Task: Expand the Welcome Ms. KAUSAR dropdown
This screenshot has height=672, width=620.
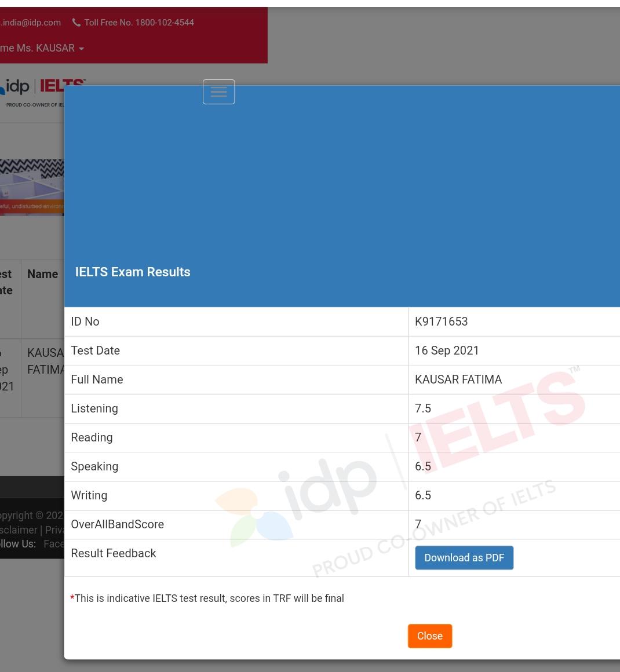Action: click(x=42, y=48)
